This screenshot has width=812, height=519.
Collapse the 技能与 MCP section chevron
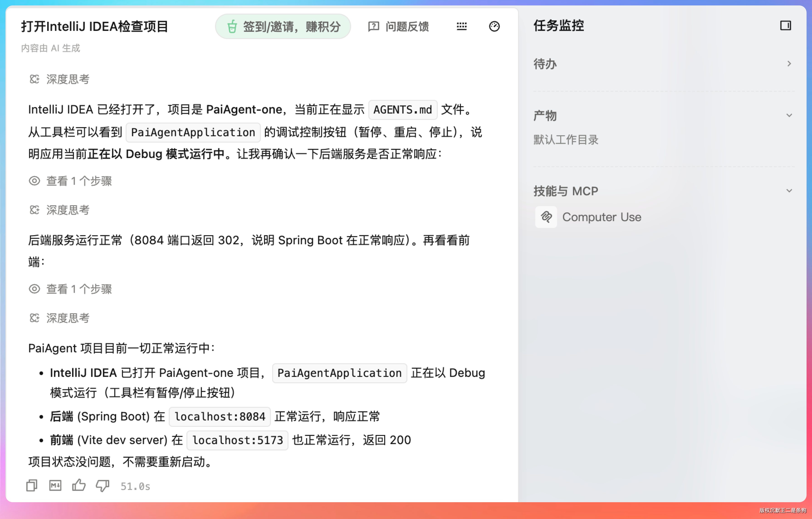(x=789, y=191)
